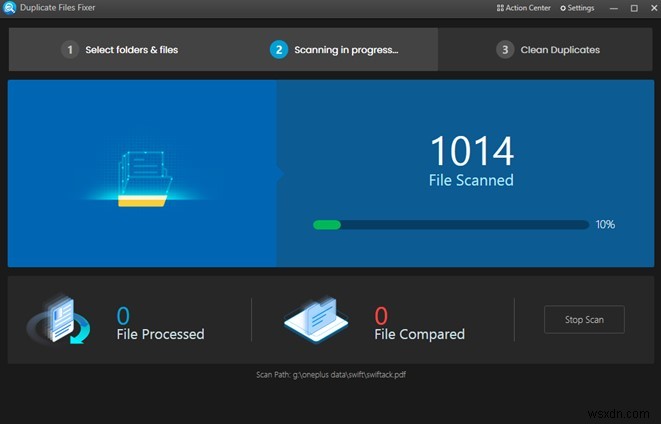Click the File Scanned label

click(x=471, y=180)
